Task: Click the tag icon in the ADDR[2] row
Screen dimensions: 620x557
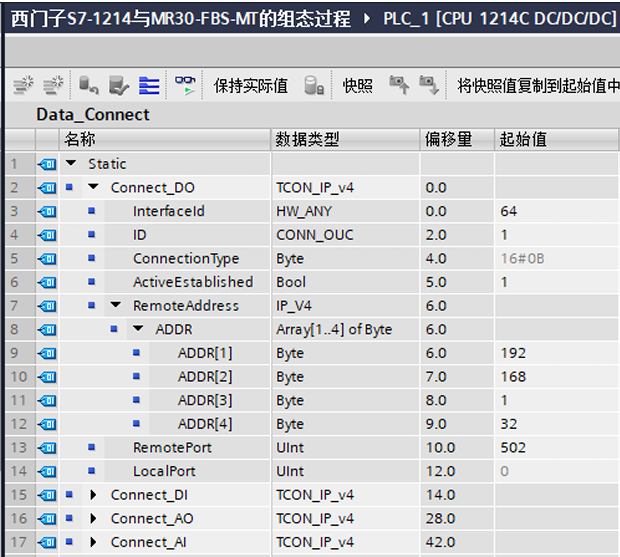Action: tap(47, 377)
